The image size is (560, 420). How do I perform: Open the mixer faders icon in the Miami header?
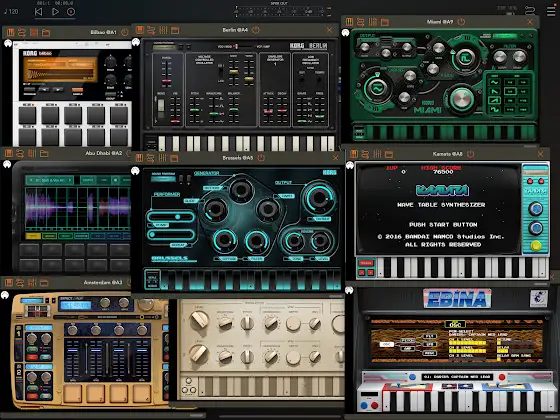coord(373,22)
